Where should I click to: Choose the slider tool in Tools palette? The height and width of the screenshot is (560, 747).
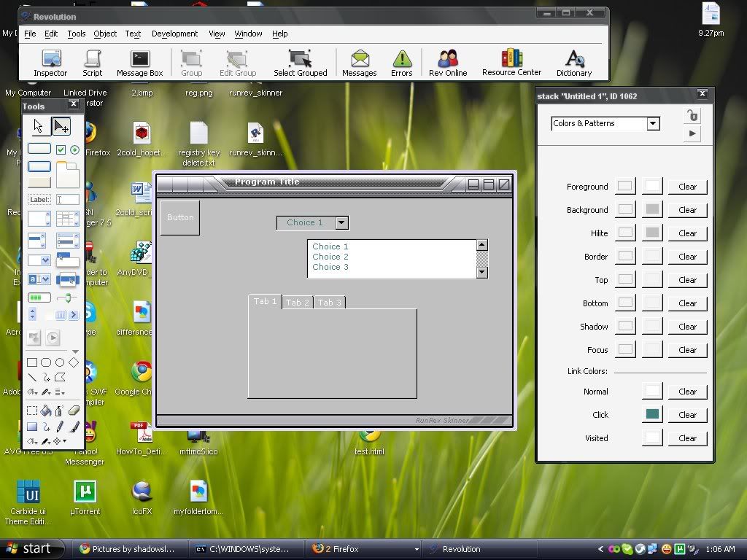pyautogui.click(x=67, y=298)
